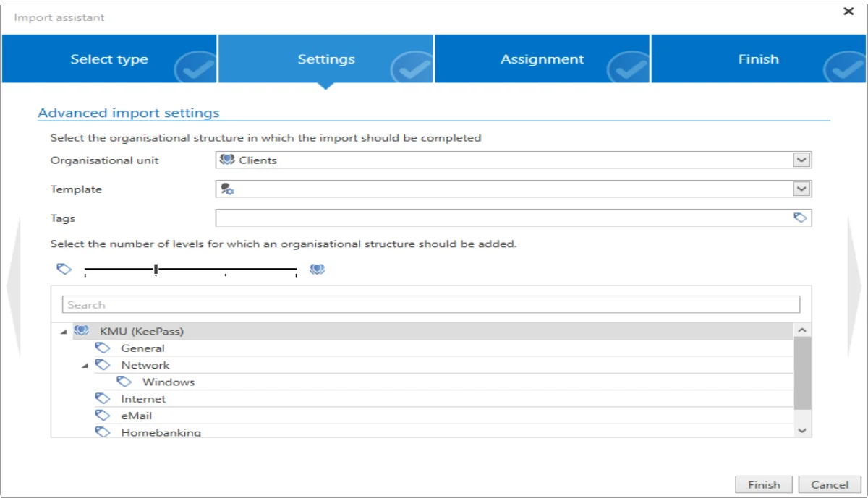This screenshot has height=498, width=868.
Task: Click the Finish button
Action: point(765,485)
